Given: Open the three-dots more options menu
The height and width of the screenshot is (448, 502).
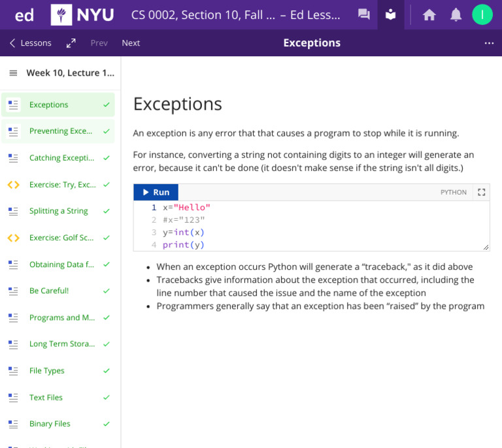Looking at the screenshot, I should (489, 43).
